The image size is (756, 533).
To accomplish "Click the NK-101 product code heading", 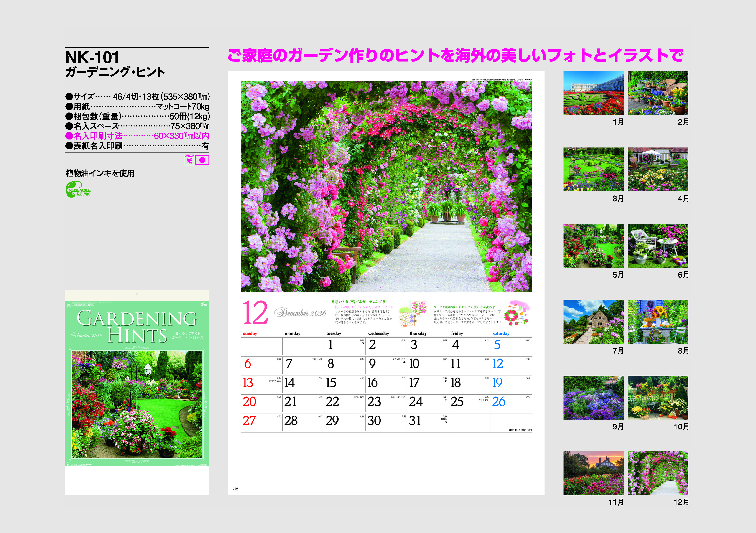I will point(92,57).
